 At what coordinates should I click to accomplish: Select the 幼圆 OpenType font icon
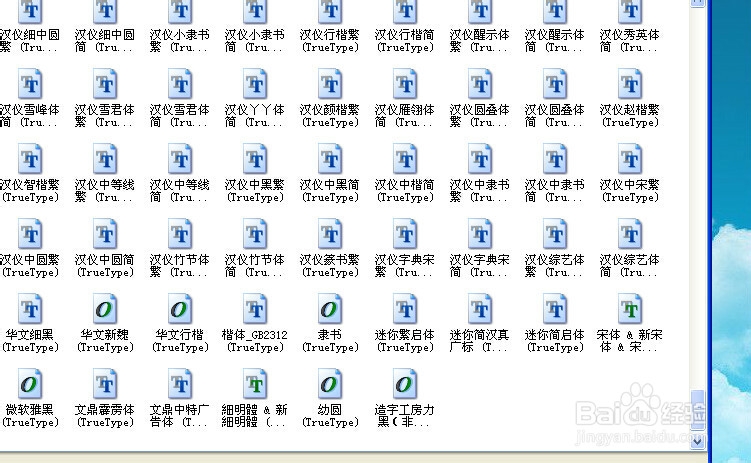pos(330,384)
